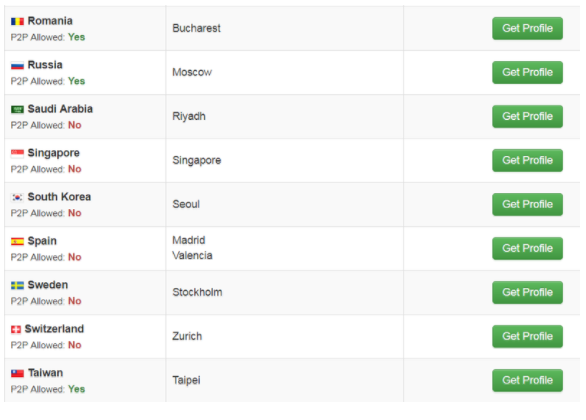Get Profile for Taiwan Taipei
This screenshot has width=586, height=420.
pyautogui.click(x=527, y=380)
